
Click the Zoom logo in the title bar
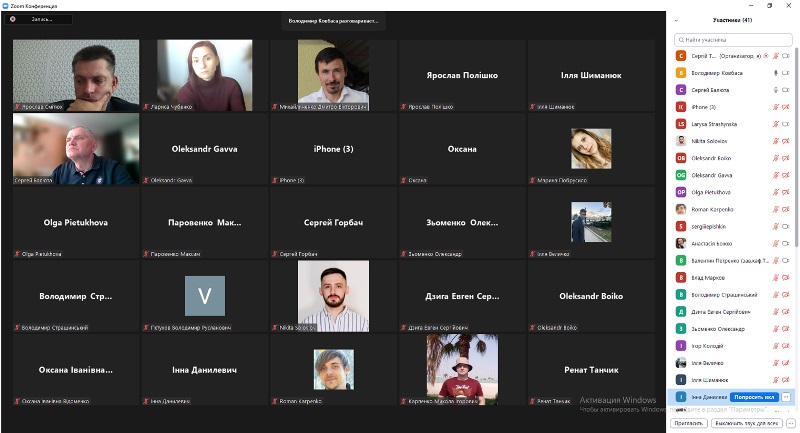click(5, 6)
